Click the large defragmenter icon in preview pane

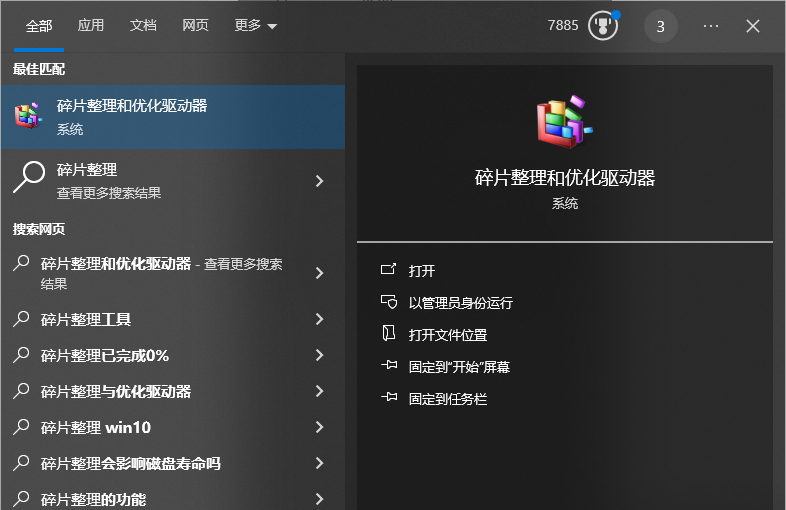click(564, 122)
